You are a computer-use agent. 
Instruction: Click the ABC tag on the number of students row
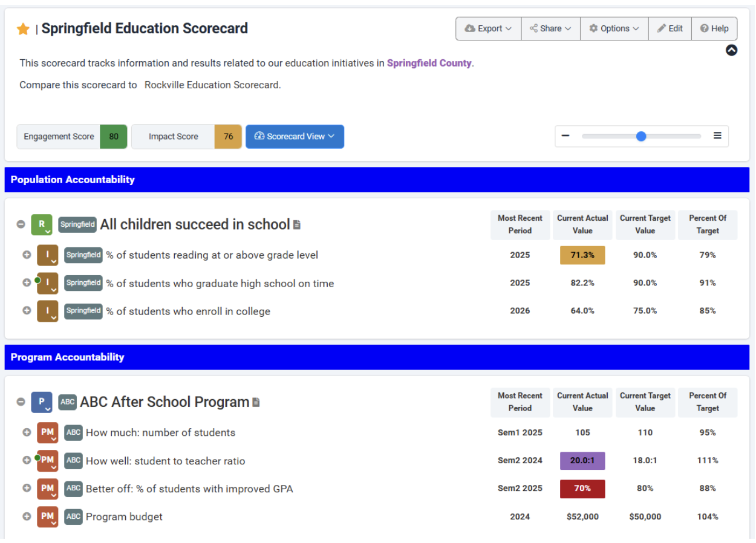click(x=73, y=432)
